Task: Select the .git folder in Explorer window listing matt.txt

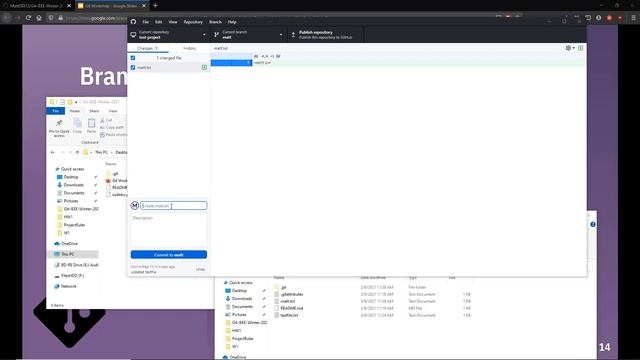Action: tap(284, 287)
